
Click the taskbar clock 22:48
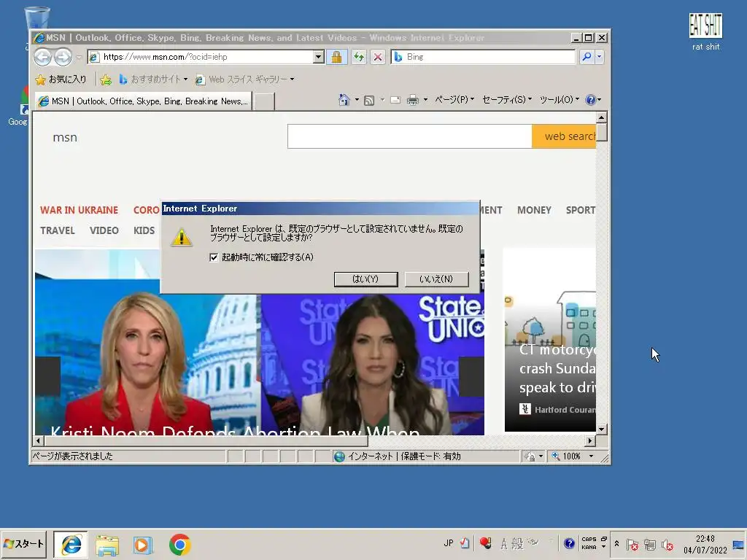point(705,544)
